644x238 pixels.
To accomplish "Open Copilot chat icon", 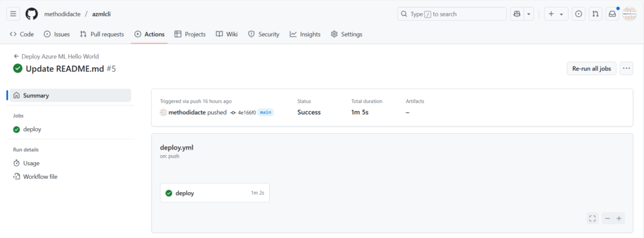I will [517, 14].
